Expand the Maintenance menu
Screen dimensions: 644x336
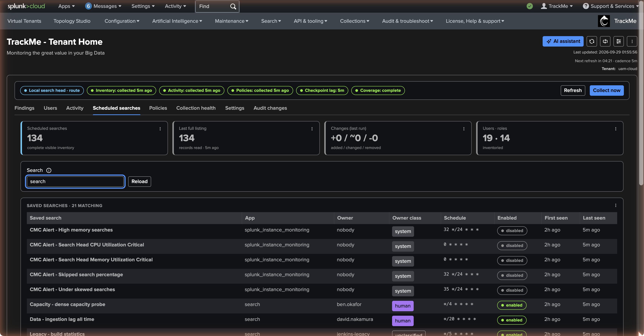point(231,21)
